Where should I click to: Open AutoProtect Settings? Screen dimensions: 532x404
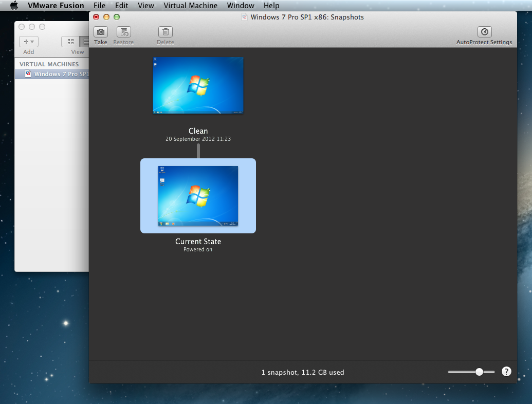coord(484,32)
